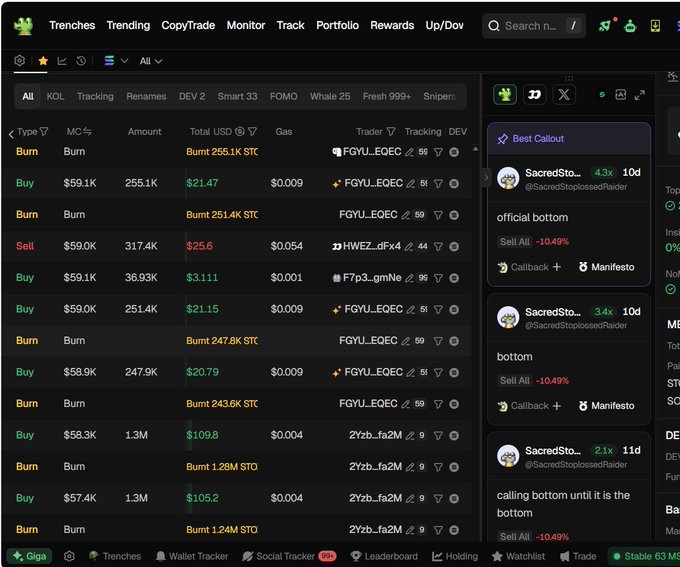Add Callback on the bottom callout

[x=530, y=406]
